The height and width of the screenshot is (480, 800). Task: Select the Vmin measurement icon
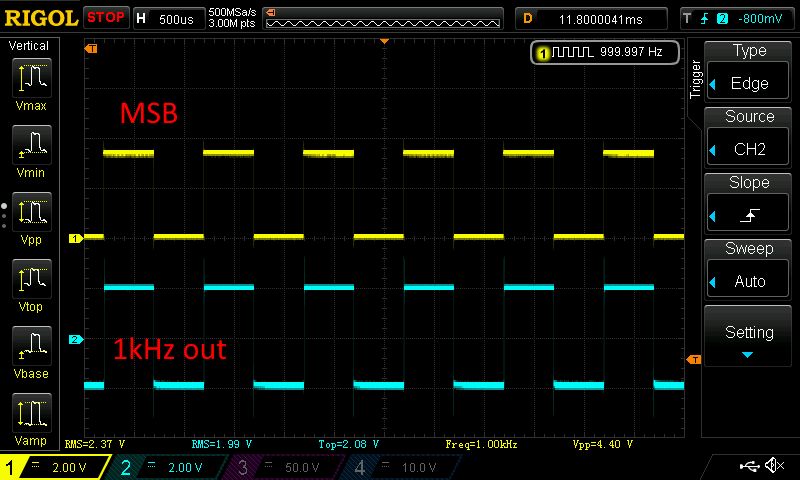pyautogui.click(x=32, y=145)
